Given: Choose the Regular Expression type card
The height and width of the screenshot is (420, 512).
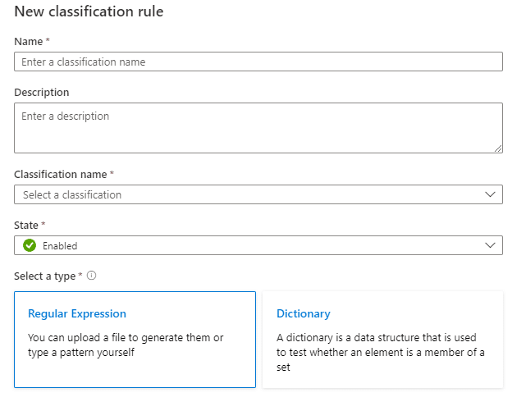Looking at the screenshot, I should coord(135,339).
